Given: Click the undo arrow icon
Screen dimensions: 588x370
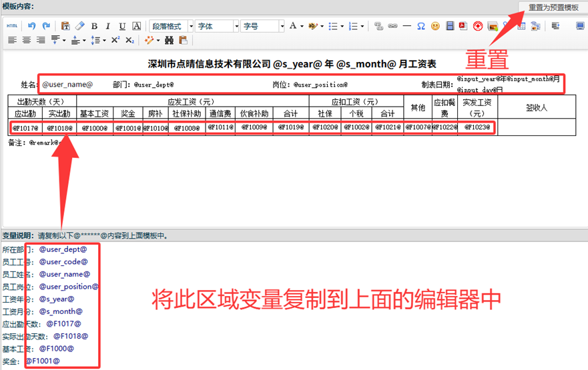Looking at the screenshot, I should tap(32, 26).
